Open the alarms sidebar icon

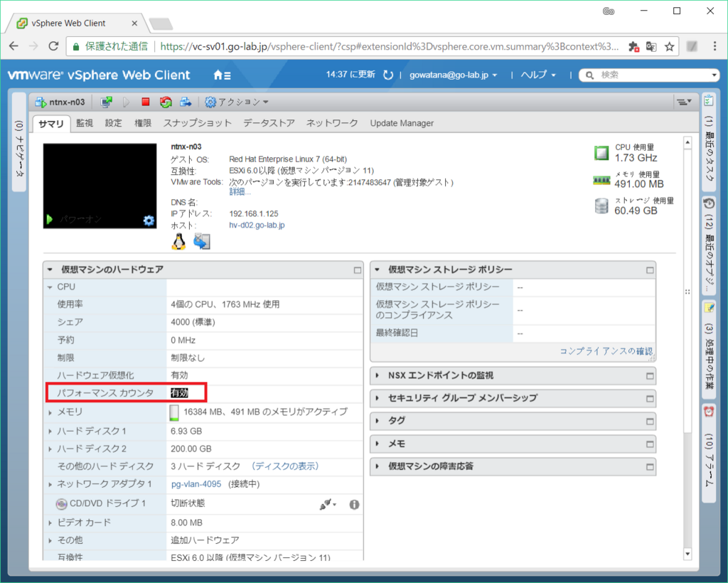click(709, 411)
